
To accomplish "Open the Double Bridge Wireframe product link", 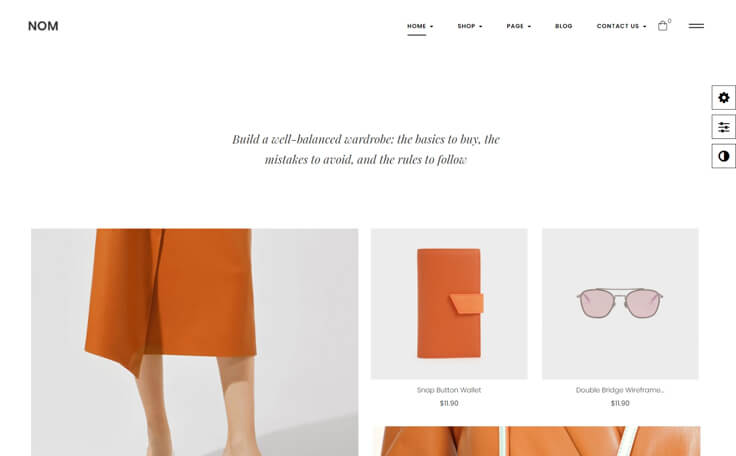I will coord(620,390).
